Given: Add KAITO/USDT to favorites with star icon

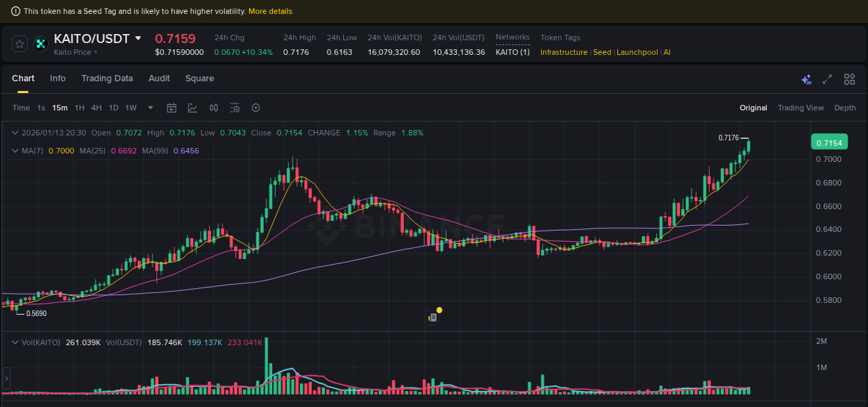Looking at the screenshot, I should tap(19, 43).
